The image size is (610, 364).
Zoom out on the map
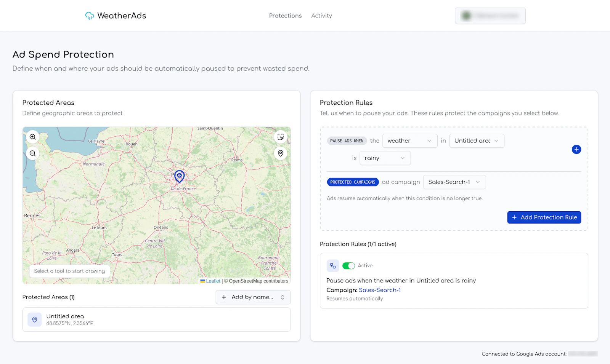(x=33, y=153)
